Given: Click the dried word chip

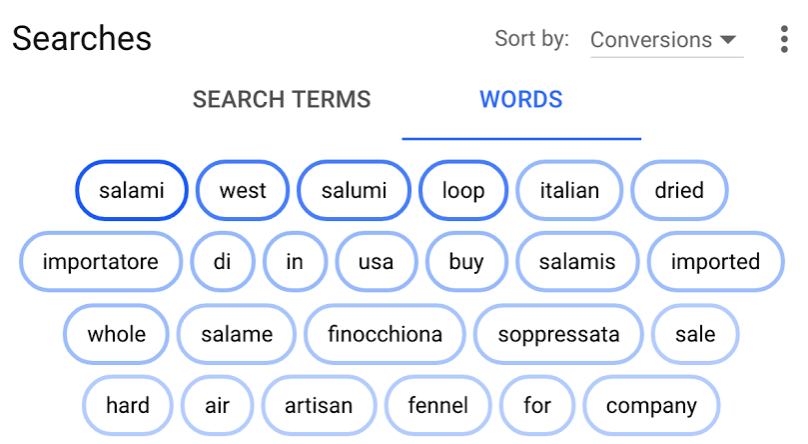Looking at the screenshot, I should click(x=679, y=191).
